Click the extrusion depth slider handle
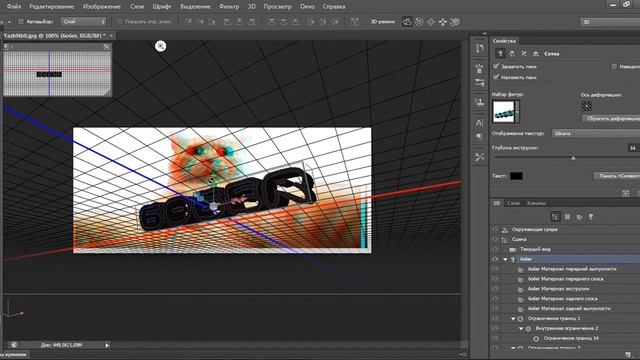The width and height of the screenshot is (640, 360). (x=573, y=158)
